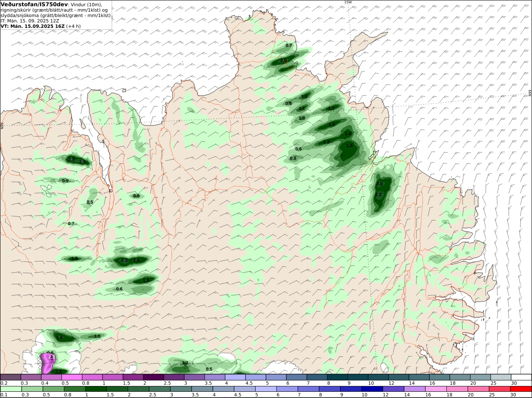Click the rain legend swatch for 8–9
Screen dimensions: 532x398
(330, 389)
